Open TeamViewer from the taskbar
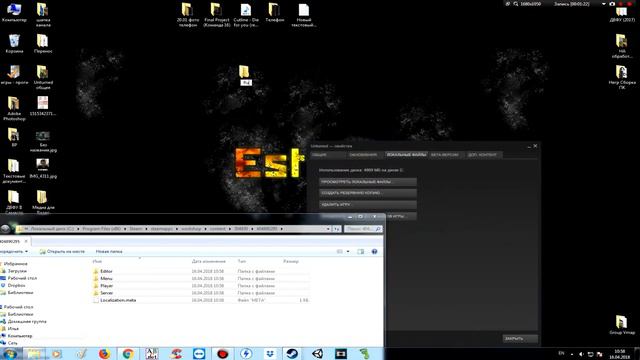640x360 pixels. pos(199,353)
